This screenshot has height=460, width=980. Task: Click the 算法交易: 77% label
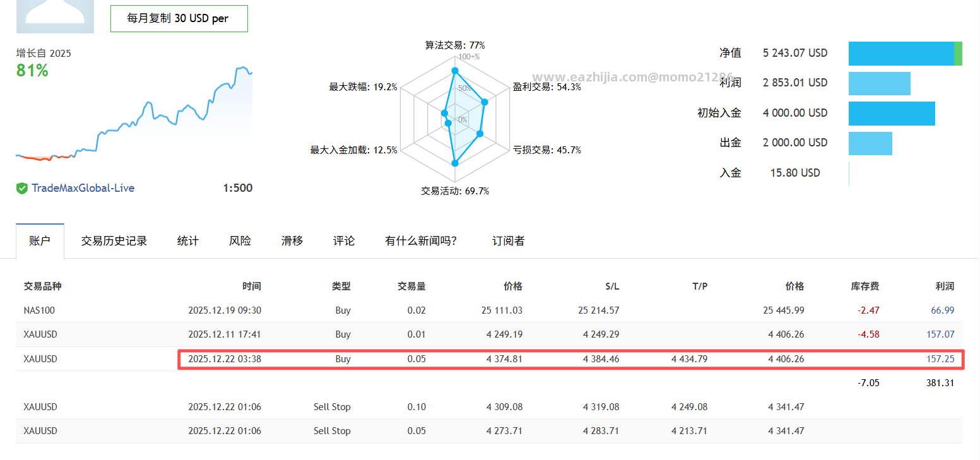point(455,45)
